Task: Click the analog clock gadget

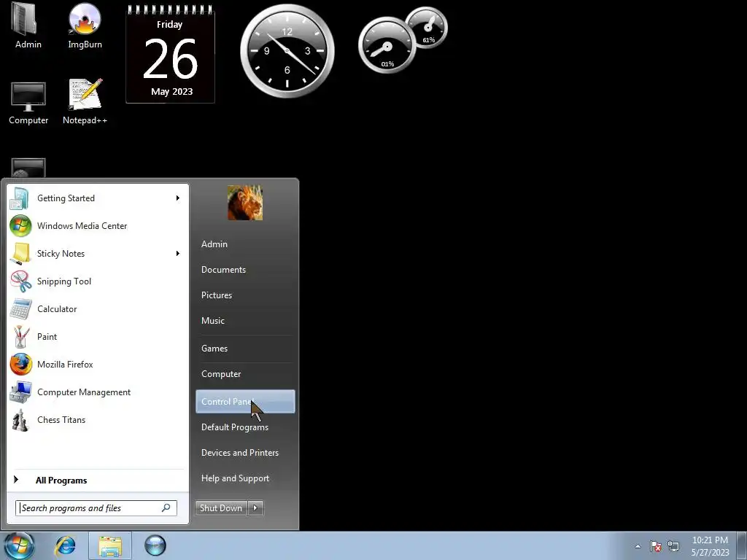Action: coord(287,51)
